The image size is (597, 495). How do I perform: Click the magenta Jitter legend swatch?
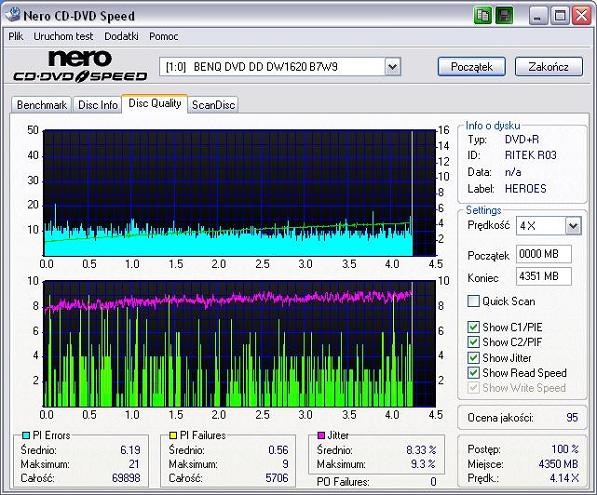click(321, 435)
